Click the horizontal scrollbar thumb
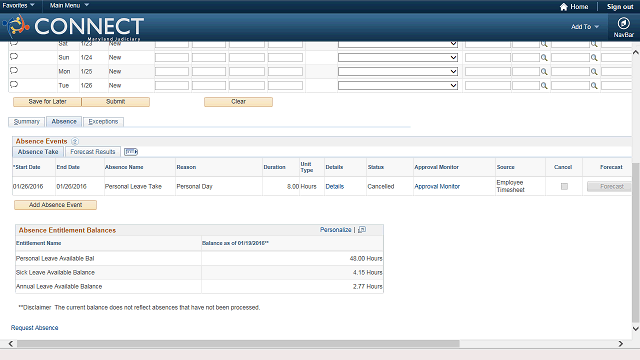The width and height of the screenshot is (640, 360). click(x=238, y=344)
